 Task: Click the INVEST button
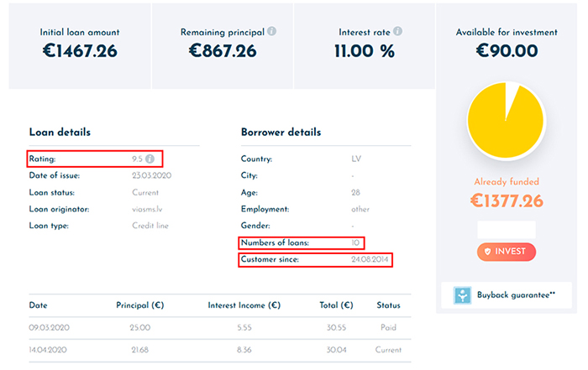[507, 252]
